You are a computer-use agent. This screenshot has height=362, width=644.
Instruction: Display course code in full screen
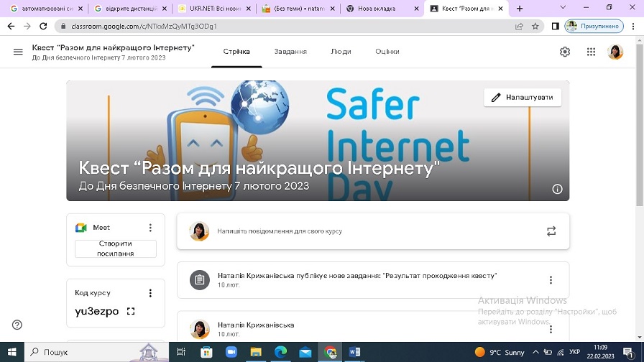[x=131, y=311]
